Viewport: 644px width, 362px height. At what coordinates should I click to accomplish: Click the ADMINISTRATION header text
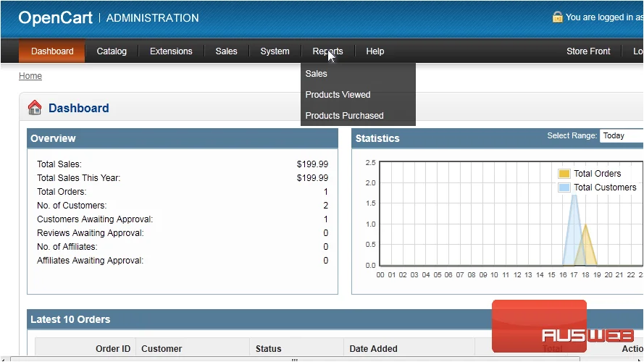(x=152, y=18)
